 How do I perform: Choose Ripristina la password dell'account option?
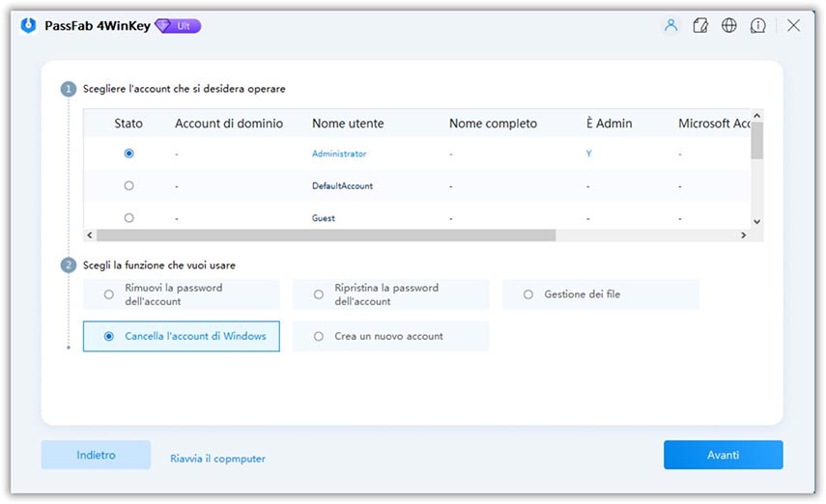click(319, 294)
